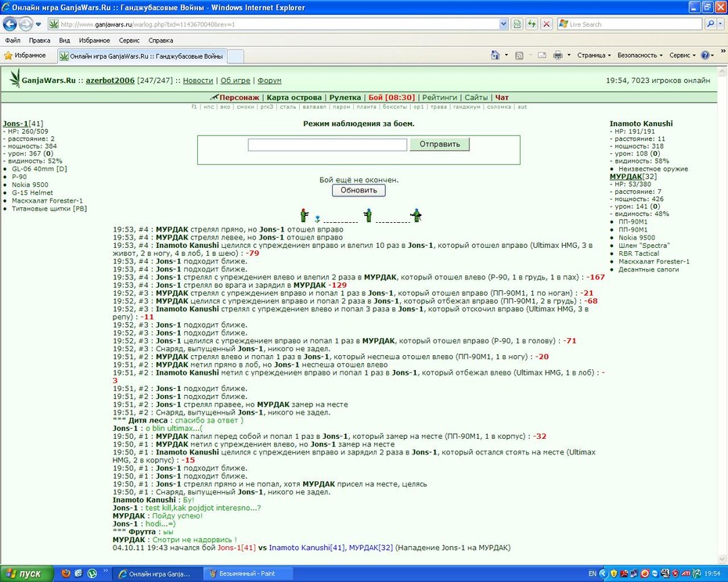Click the IE back navigation arrow

(x=9, y=23)
